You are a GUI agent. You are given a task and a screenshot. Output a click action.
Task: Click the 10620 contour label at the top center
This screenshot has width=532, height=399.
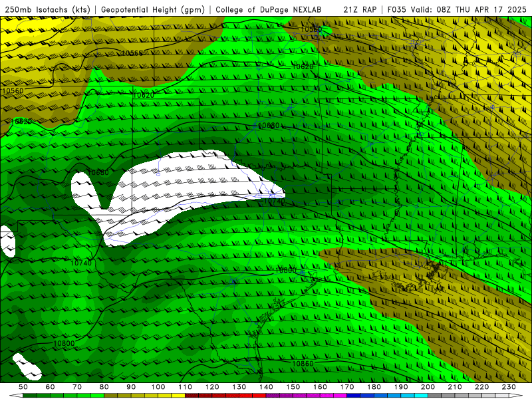click(x=303, y=66)
